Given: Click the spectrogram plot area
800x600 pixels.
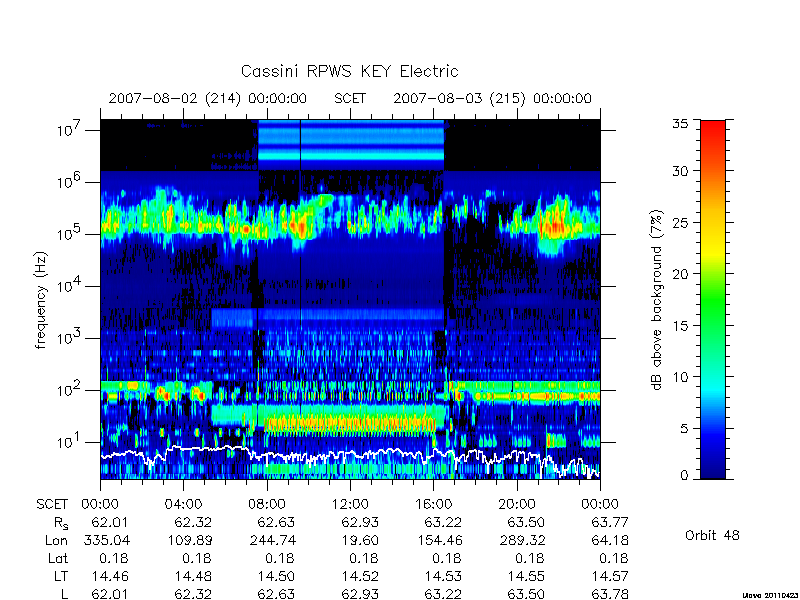Looking at the screenshot, I should [x=350, y=299].
